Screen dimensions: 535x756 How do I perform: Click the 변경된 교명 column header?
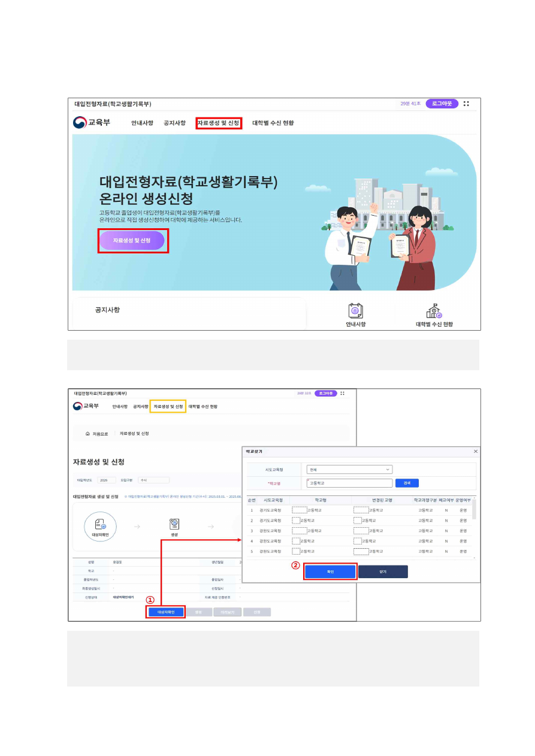[381, 500]
